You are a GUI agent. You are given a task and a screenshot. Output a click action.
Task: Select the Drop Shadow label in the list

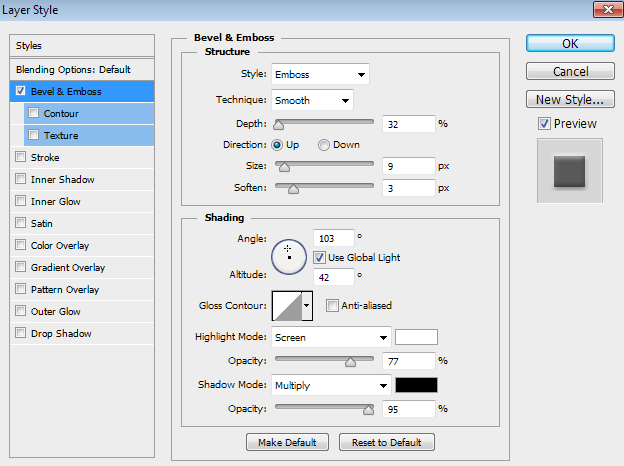click(61, 333)
